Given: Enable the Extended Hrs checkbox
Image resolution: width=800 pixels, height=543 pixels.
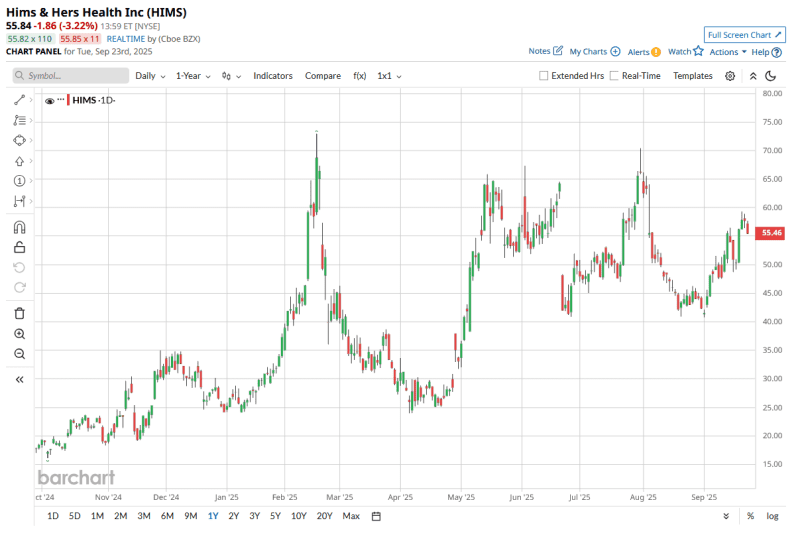Looking at the screenshot, I should (543, 76).
